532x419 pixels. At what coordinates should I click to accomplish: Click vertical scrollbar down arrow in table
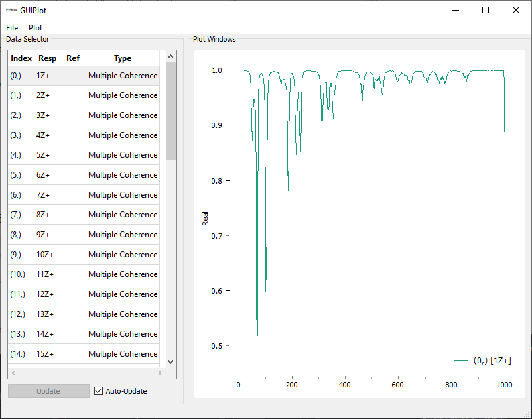[170, 362]
